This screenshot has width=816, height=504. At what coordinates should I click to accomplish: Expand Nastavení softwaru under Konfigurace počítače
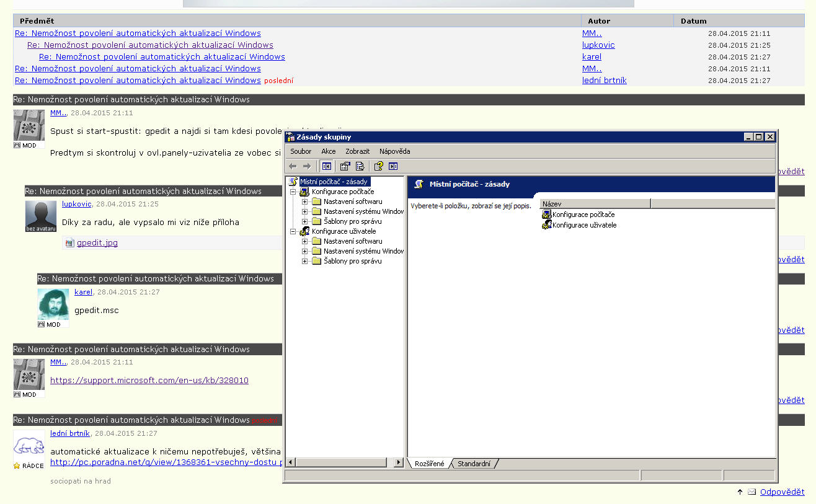click(x=304, y=201)
